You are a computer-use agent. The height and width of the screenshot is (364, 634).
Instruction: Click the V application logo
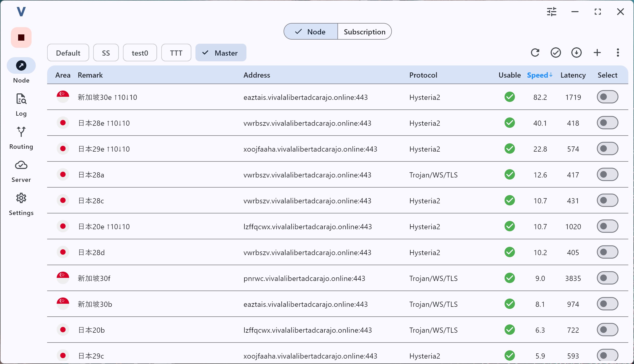(x=21, y=12)
